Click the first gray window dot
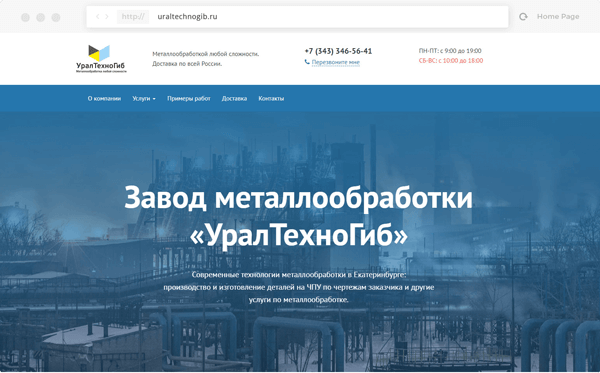This screenshot has height=373, width=600. [x=25, y=17]
